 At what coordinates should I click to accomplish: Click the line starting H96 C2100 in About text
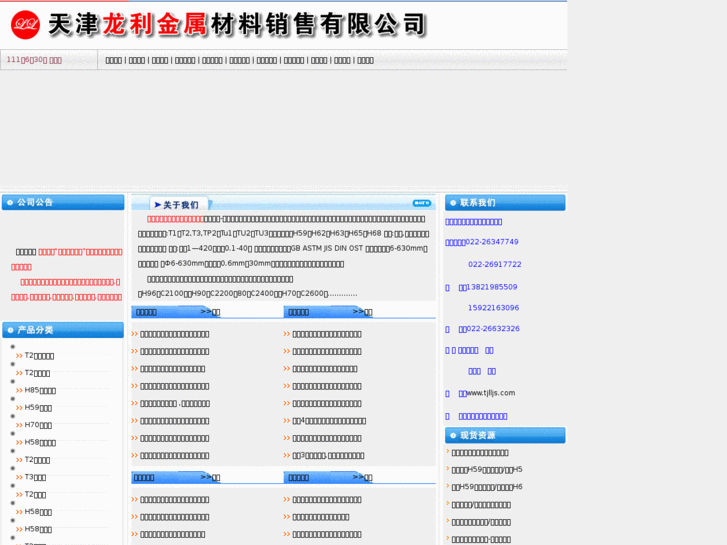248,294
